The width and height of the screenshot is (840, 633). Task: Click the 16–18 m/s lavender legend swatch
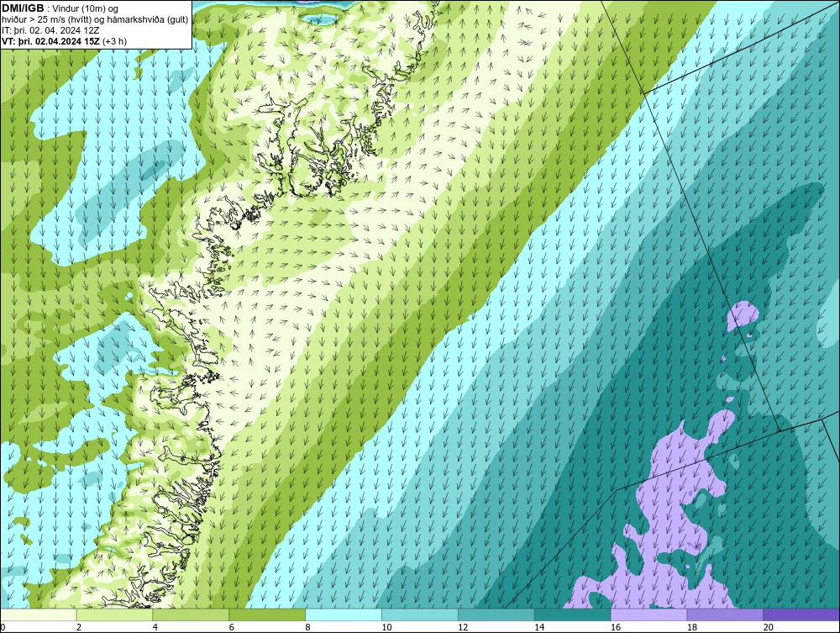tap(648, 615)
